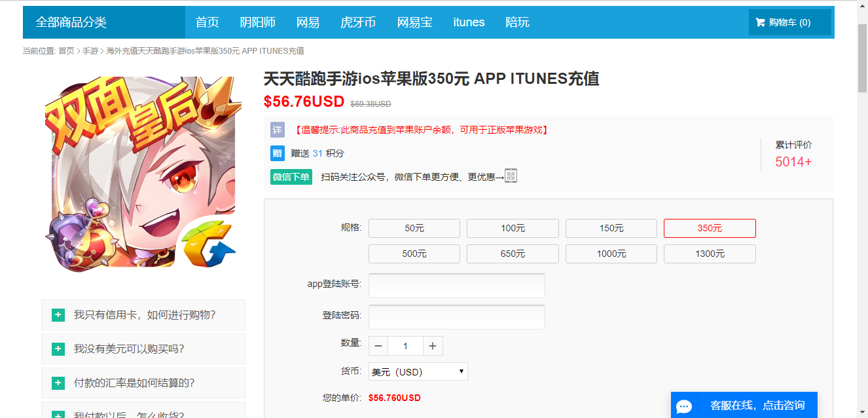Screen dimensions: 868x418
Task: Click the QR code icon next to WeChat text
Action: (x=511, y=176)
